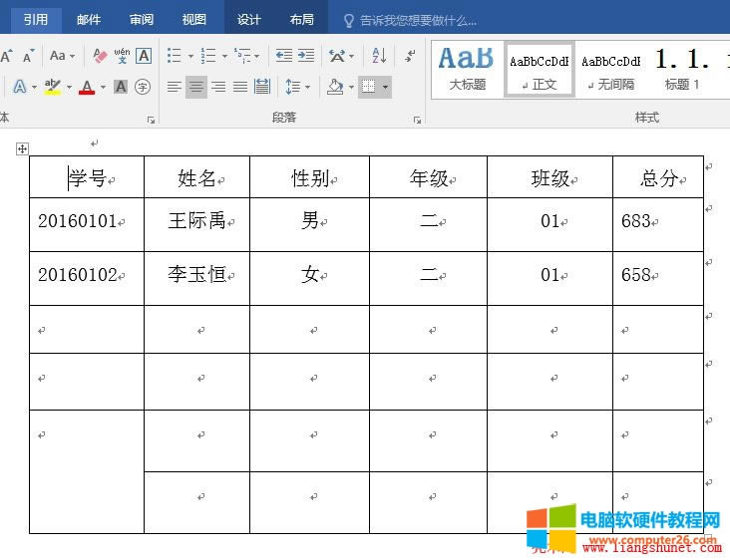The image size is (730, 560).
Task: Click the 班级 header cell
Action: [x=549, y=177]
